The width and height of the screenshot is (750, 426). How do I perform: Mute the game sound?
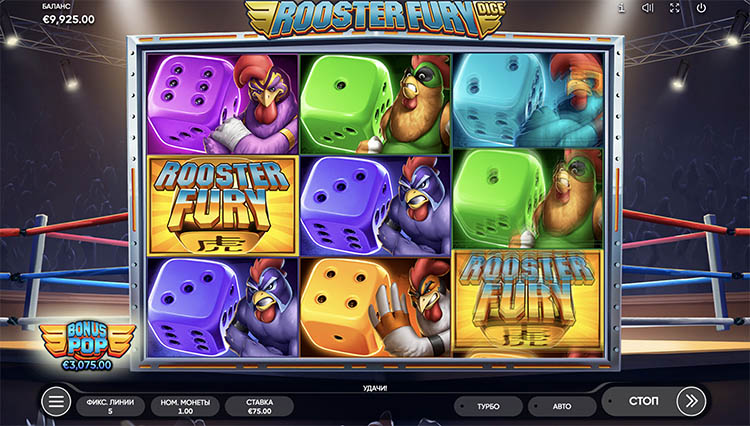[648, 8]
